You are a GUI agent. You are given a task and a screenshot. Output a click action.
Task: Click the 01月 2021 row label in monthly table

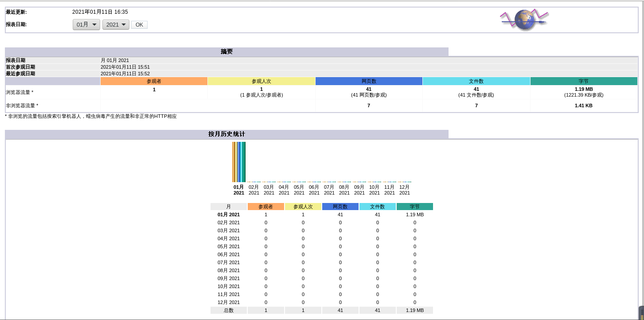[x=229, y=215]
